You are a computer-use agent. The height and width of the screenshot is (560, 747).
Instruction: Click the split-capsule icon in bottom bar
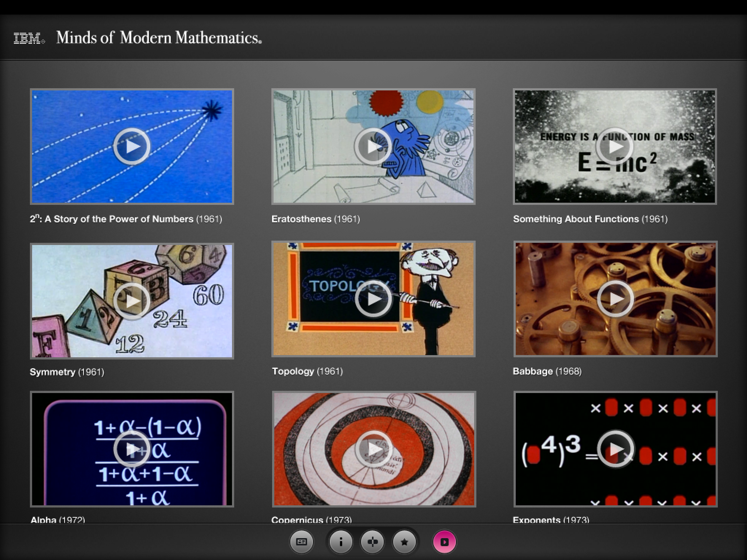372,542
